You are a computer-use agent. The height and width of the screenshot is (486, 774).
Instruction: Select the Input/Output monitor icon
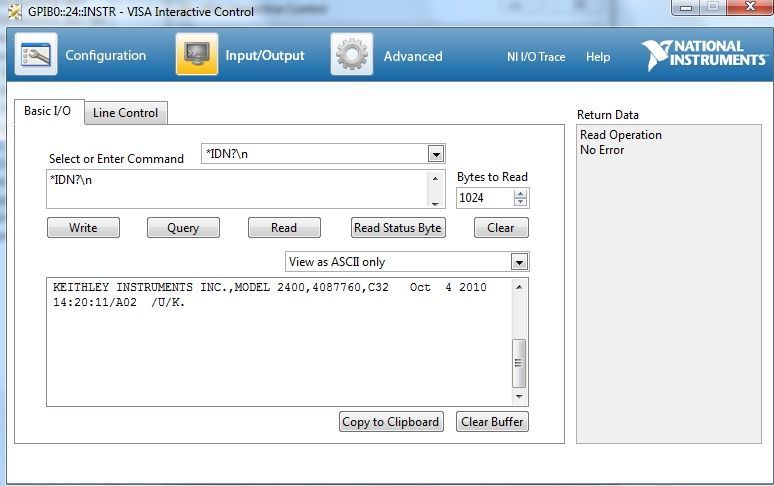click(197, 54)
